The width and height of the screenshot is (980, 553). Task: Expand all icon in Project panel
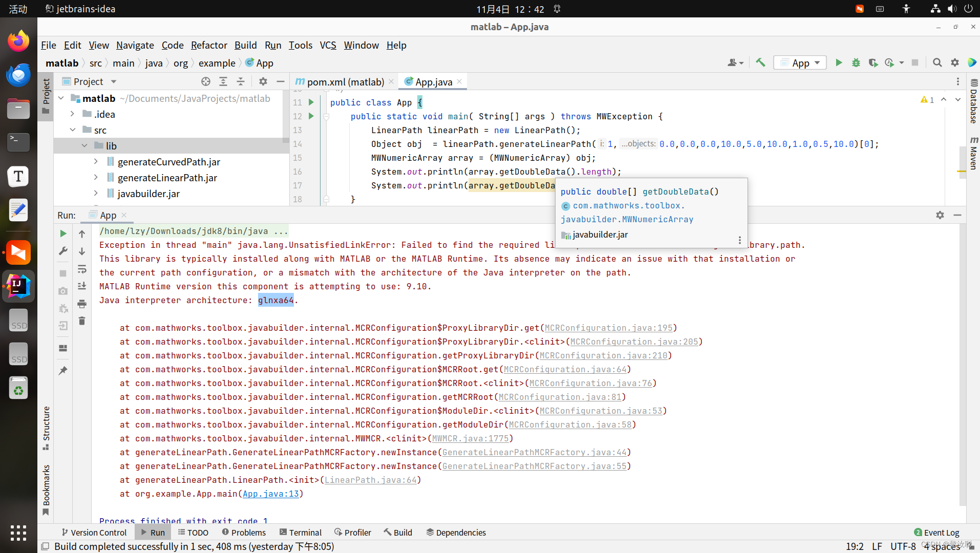[x=223, y=81]
